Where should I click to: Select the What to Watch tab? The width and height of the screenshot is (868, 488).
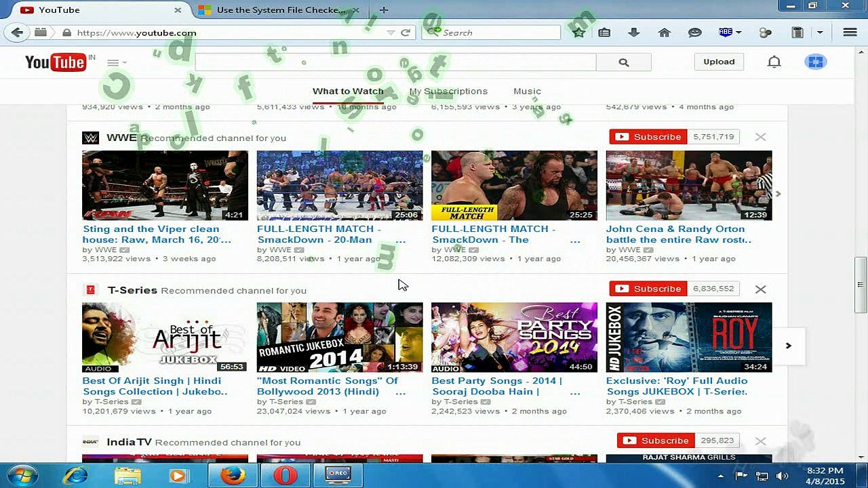point(348,91)
